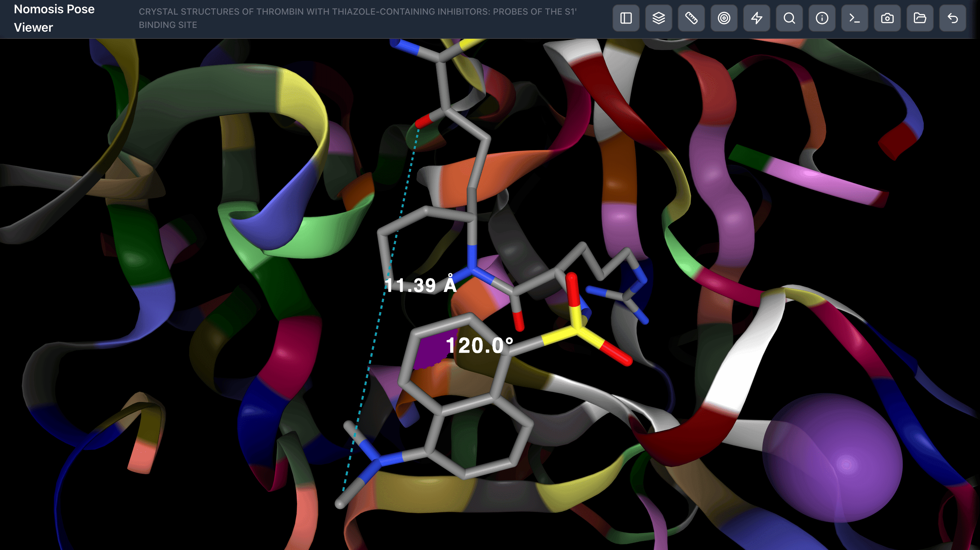The height and width of the screenshot is (550, 980).
Task: Click the target focus icon
Action: [x=724, y=18]
